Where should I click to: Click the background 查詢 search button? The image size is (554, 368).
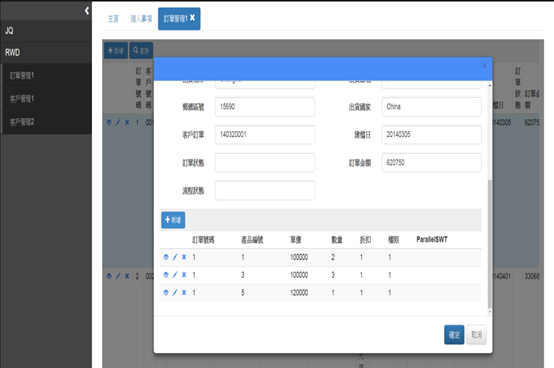[141, 51]
